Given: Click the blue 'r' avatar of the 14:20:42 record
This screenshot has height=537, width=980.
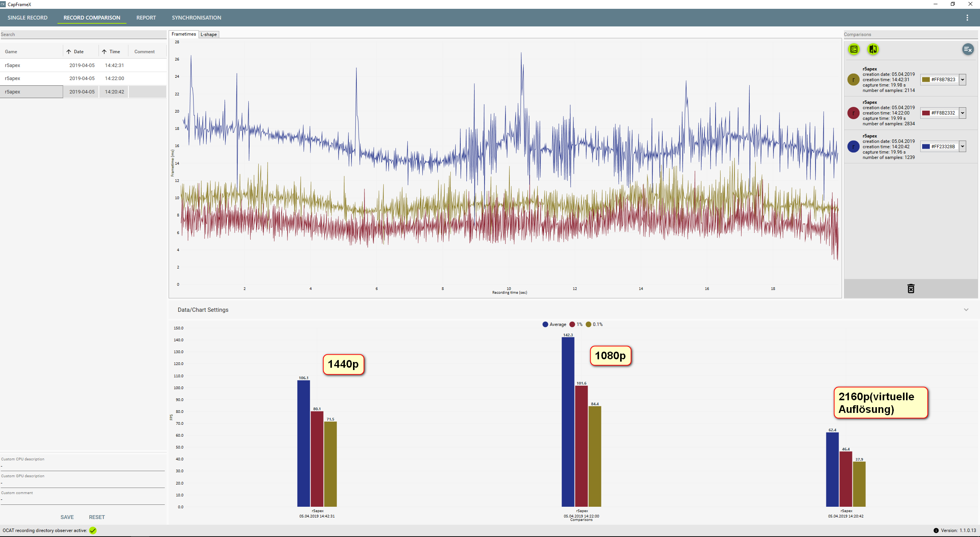Looking at the screenshot, I should click(x=853, y=147).
